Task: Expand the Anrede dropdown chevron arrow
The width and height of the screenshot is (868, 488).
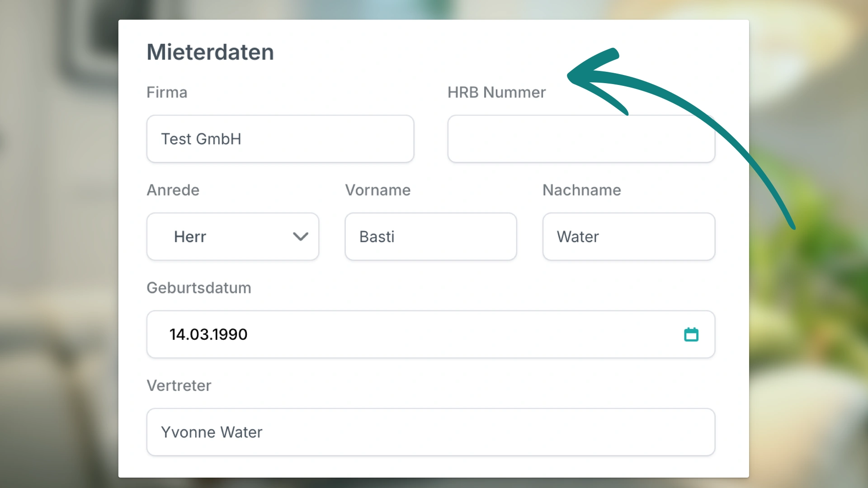Action: 300,236
